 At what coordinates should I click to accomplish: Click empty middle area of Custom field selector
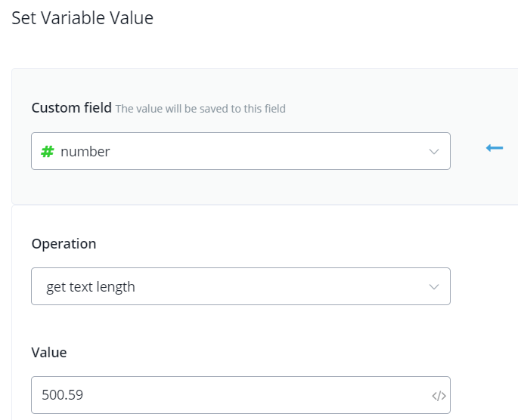tap(265, 151)
